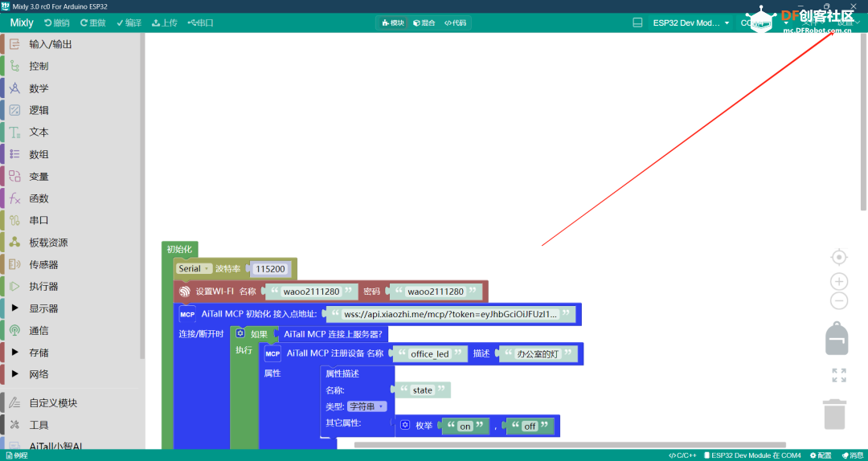Open the 变量 block category

(x=72, y=177)
